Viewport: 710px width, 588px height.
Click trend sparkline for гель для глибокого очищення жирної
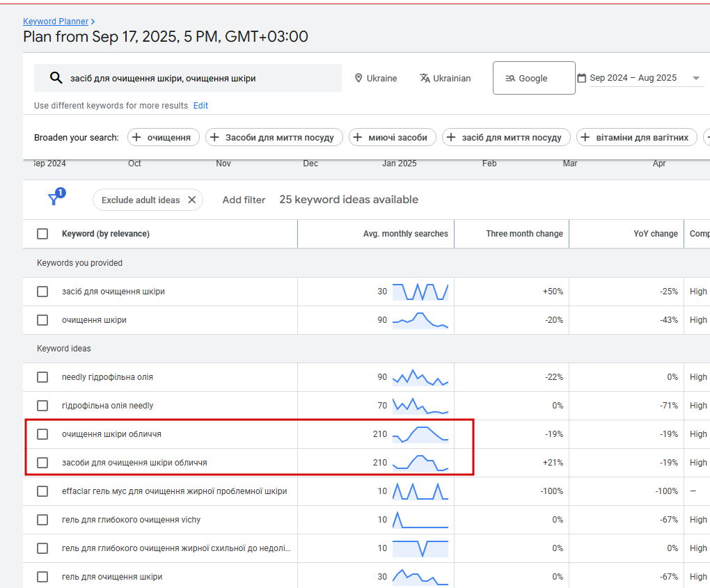(420, 548)
